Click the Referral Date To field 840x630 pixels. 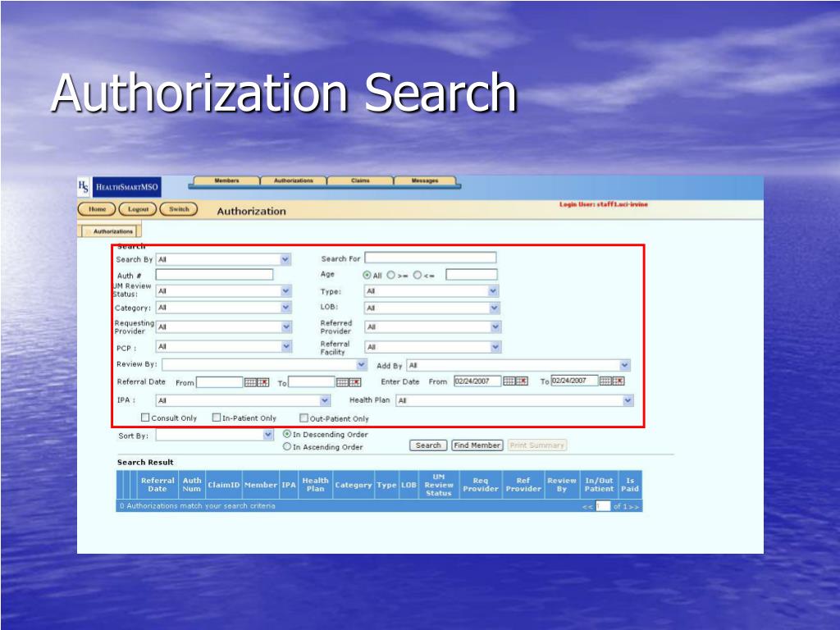312,382
